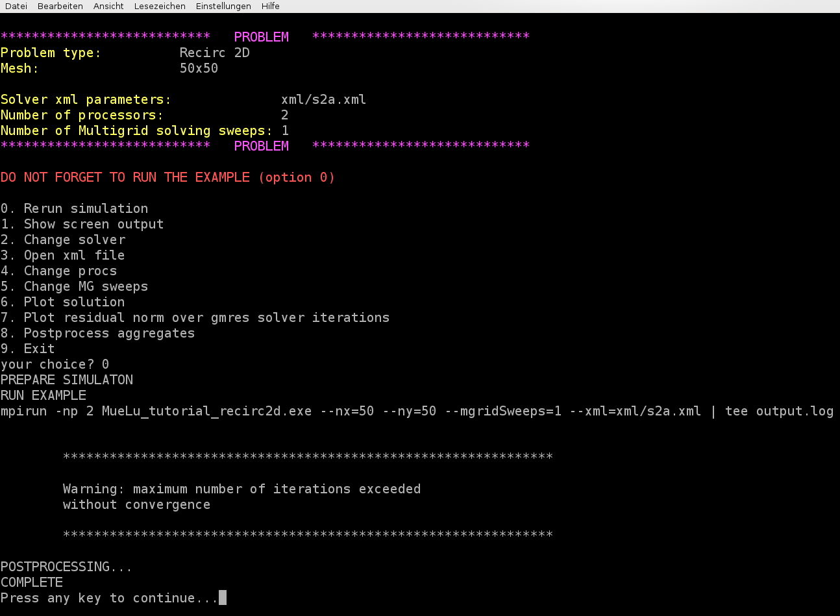Screen dimensions: 840x616
Task: Click the '9. Exit' option line
Action: [x=28, y=349]
